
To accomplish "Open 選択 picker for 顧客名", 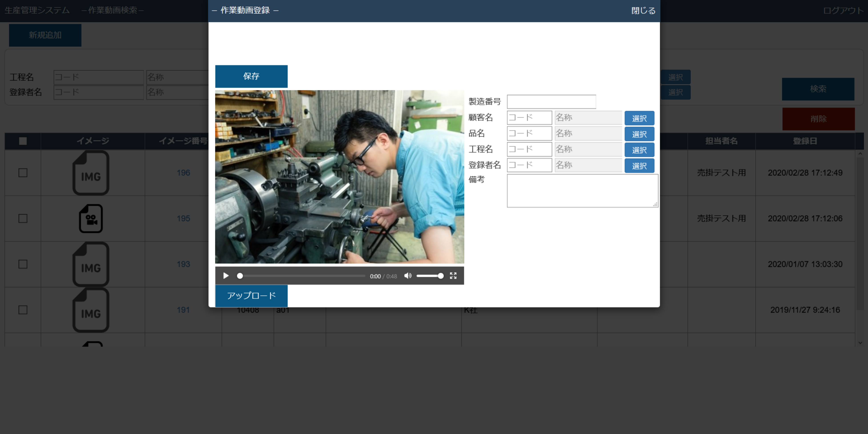I will tap(639, 118).
